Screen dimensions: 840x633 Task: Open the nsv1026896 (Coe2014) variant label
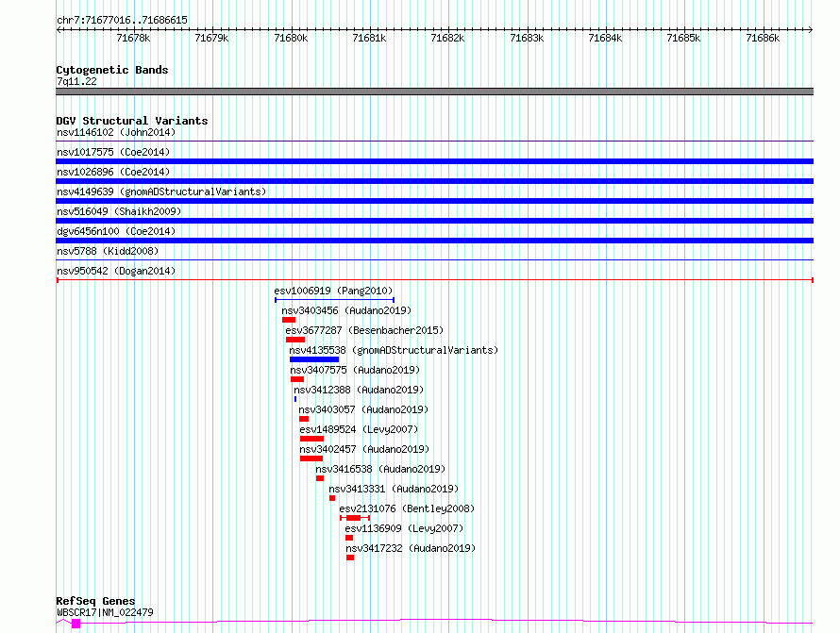coord(113,172)
